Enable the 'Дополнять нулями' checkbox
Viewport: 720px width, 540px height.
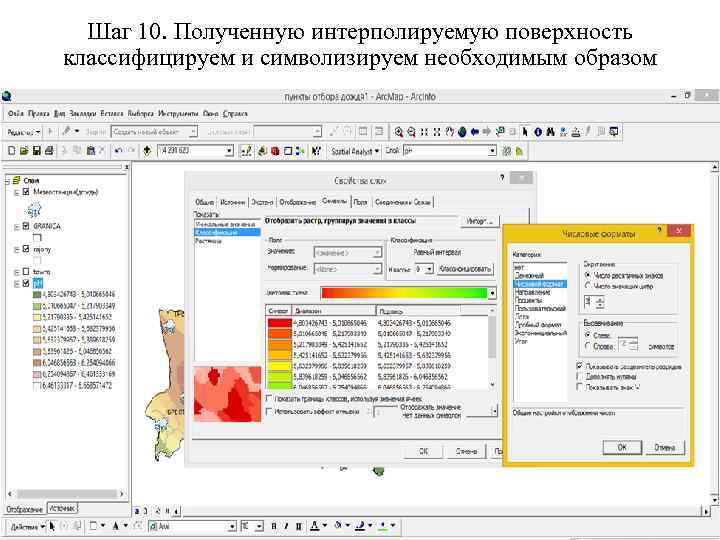tap(579, 377)
